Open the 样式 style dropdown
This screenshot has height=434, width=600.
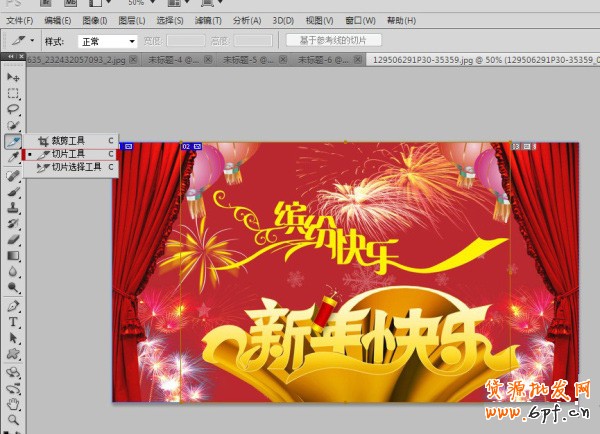[107, 41]
